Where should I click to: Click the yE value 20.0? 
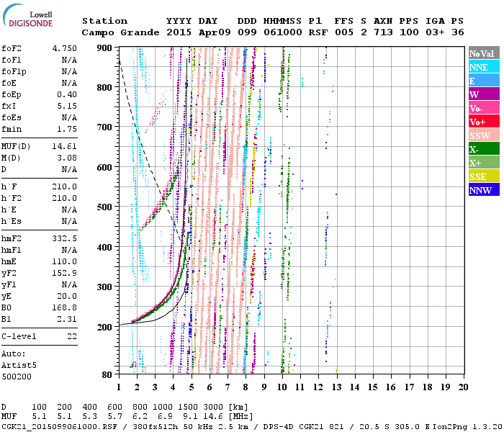pos(67,297)
